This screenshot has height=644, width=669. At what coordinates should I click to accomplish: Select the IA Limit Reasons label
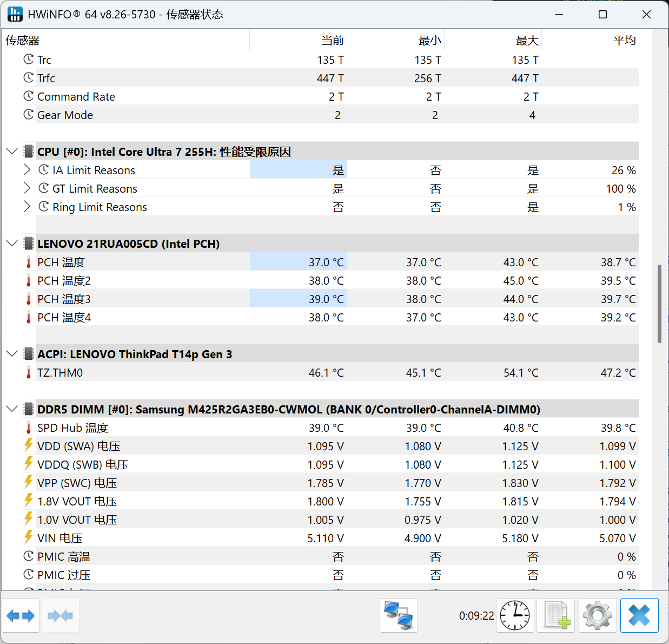94,170
